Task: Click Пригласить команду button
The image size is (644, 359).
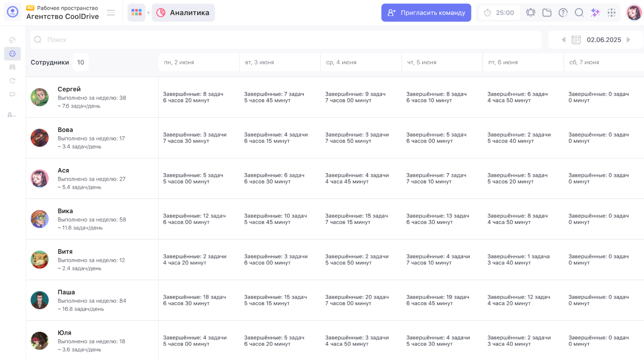Action: tap(426, 13)
